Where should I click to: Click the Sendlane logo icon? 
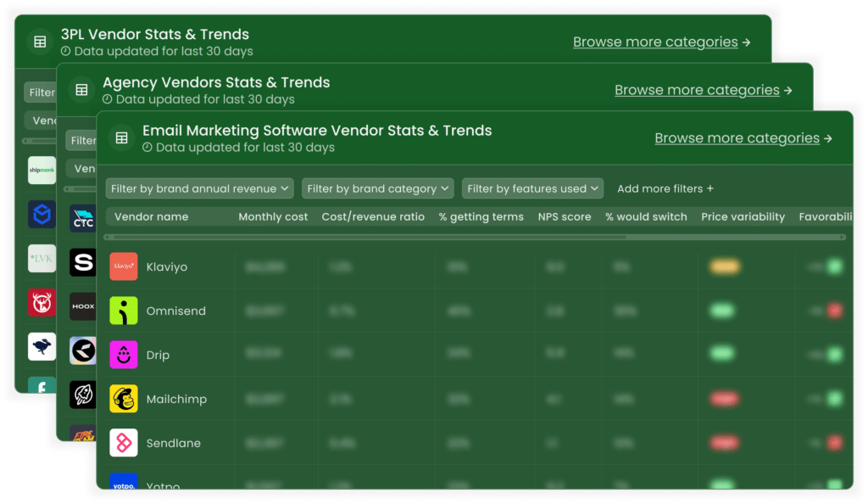click(124, 443)
